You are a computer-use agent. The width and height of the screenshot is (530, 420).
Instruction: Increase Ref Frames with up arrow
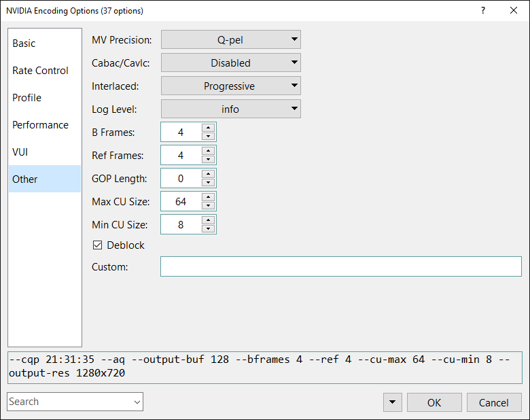pos(208,151)
